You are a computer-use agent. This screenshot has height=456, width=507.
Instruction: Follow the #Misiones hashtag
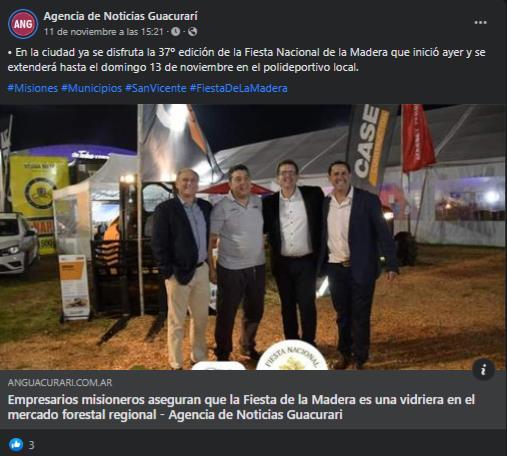tap(33, 88)
